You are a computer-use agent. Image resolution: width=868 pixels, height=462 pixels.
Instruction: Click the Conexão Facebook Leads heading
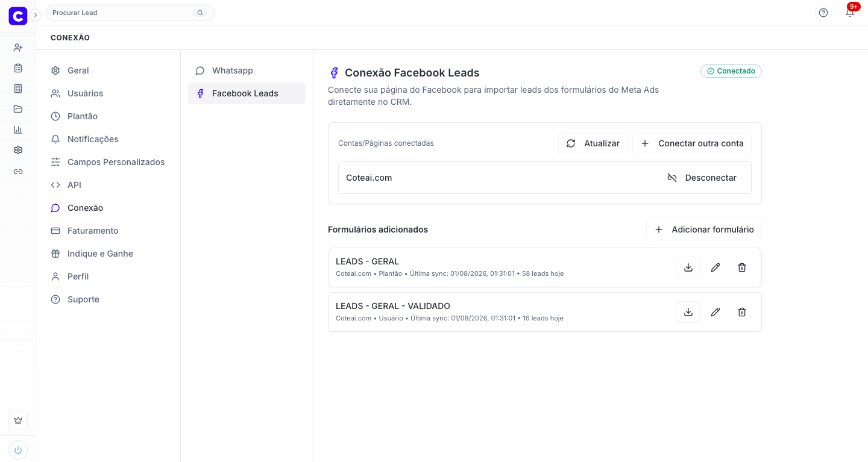pos(412,73)
